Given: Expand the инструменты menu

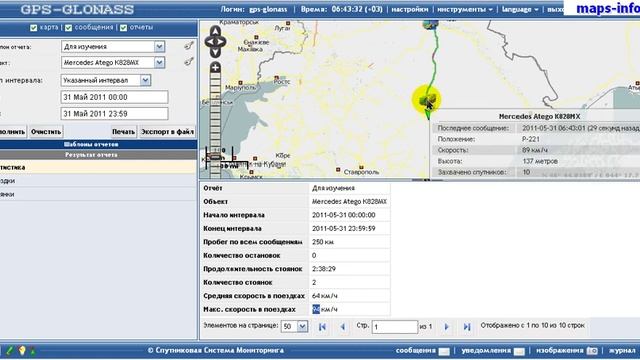Looking at the screenshot, I should tap(465, 9).
